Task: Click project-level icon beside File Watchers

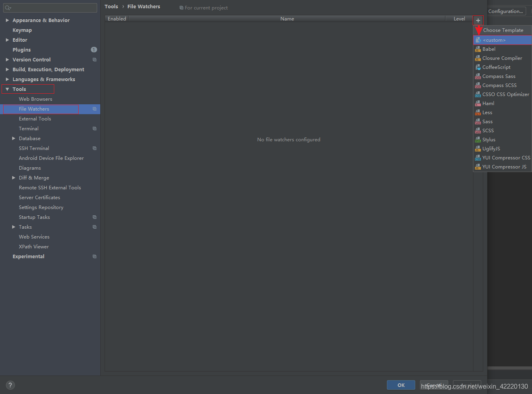Action: (94, 109)
